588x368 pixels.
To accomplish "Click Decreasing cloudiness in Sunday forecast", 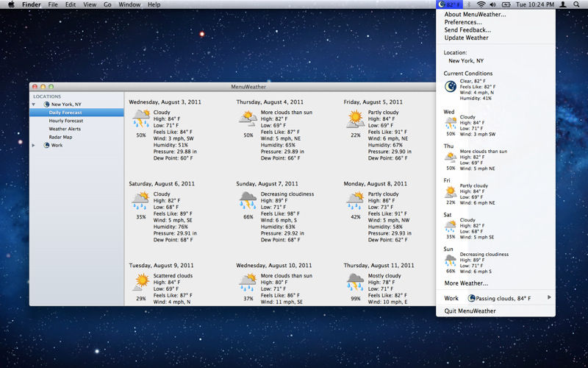I will 287,194.
